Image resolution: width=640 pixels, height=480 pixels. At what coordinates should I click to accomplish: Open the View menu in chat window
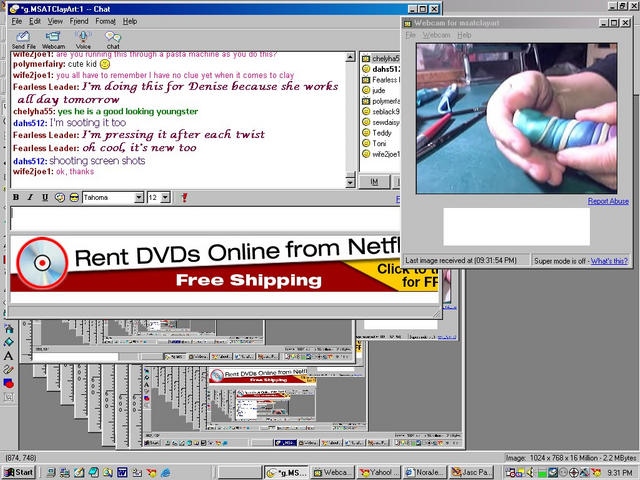point(55,21)
